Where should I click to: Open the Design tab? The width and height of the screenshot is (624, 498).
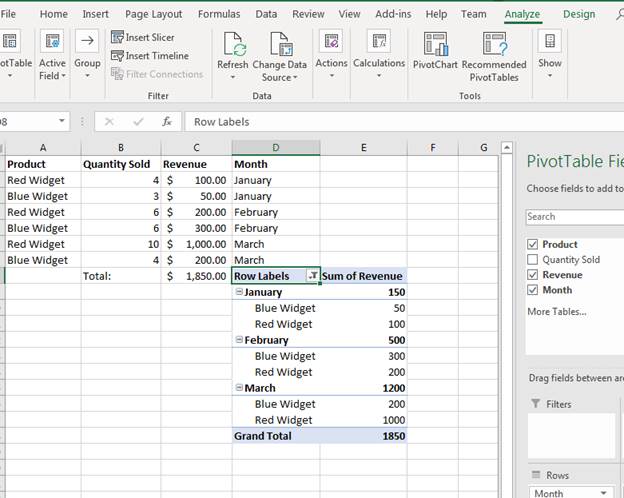(x=579, y=14)
